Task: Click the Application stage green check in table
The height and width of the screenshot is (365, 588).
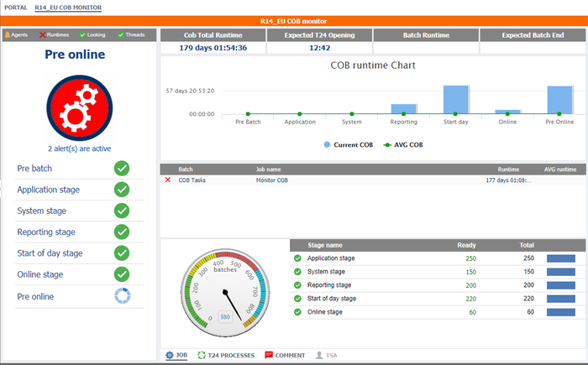Action: click(x=297, y=258)
